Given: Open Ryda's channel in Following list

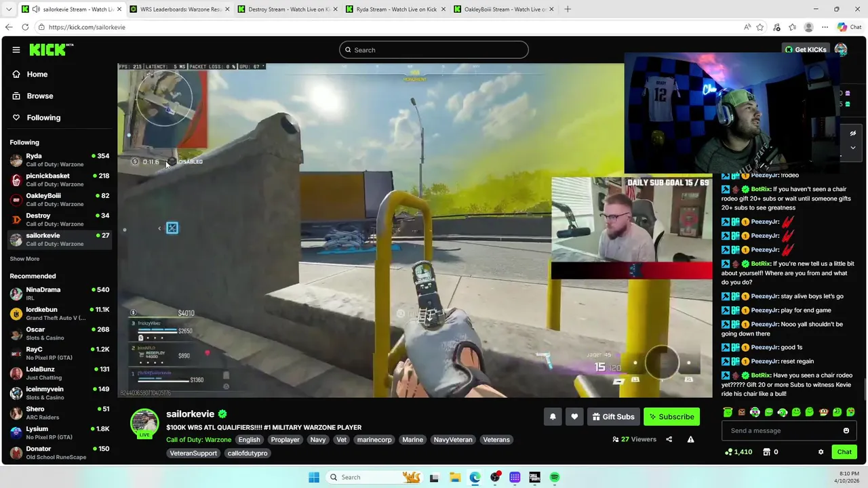Looking at the screenshot, I should pyautogui.click(x=60, y=160).
